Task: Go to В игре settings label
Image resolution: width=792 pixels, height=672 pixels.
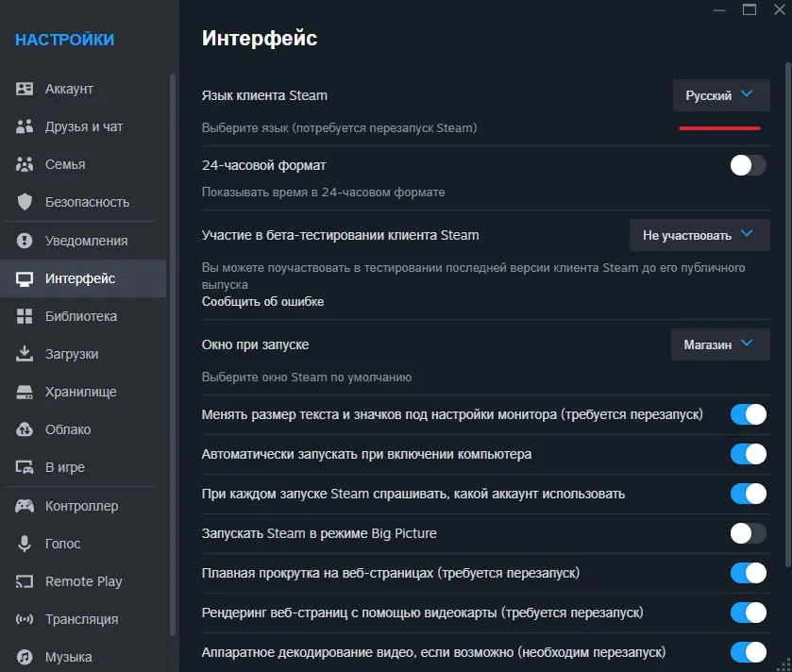Action: [x=64, y=467]
